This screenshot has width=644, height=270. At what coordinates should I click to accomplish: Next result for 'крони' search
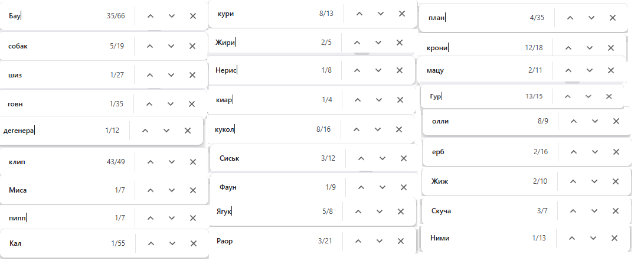[589, 48]
